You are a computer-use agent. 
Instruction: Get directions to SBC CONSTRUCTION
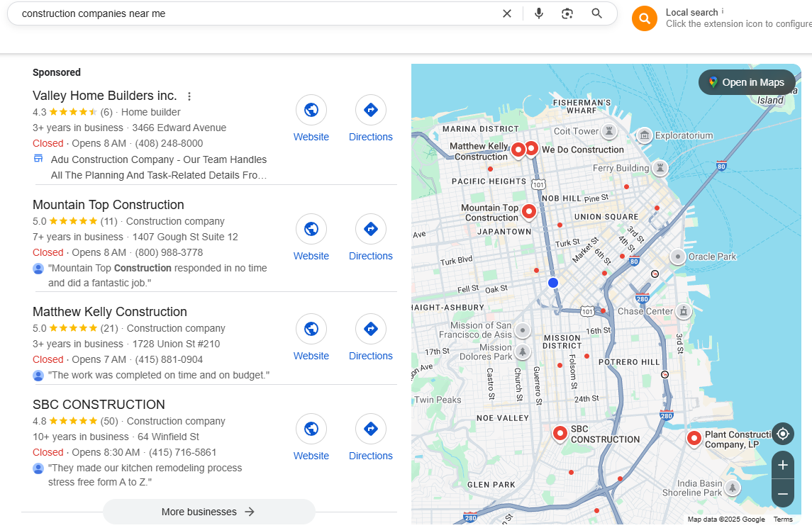(371, 429)
